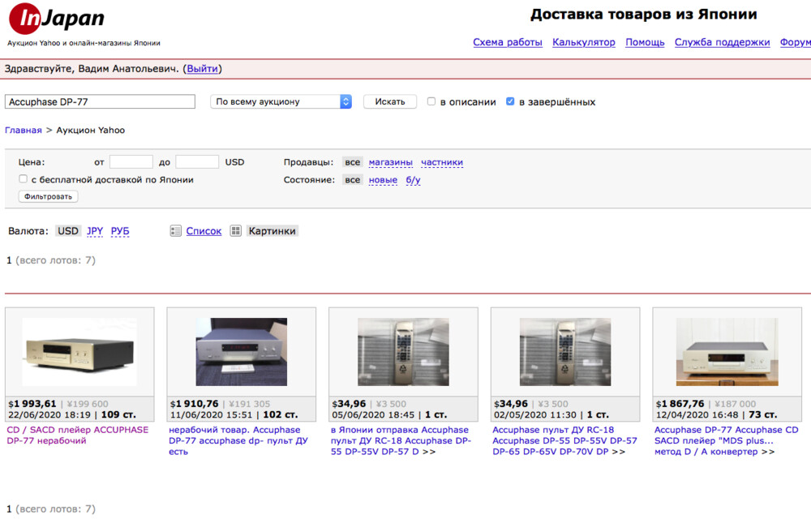Screen dimensions: 811x532
Task: Disable the 'в завершённых' checkbox
Action: click(x=510, y=101)
